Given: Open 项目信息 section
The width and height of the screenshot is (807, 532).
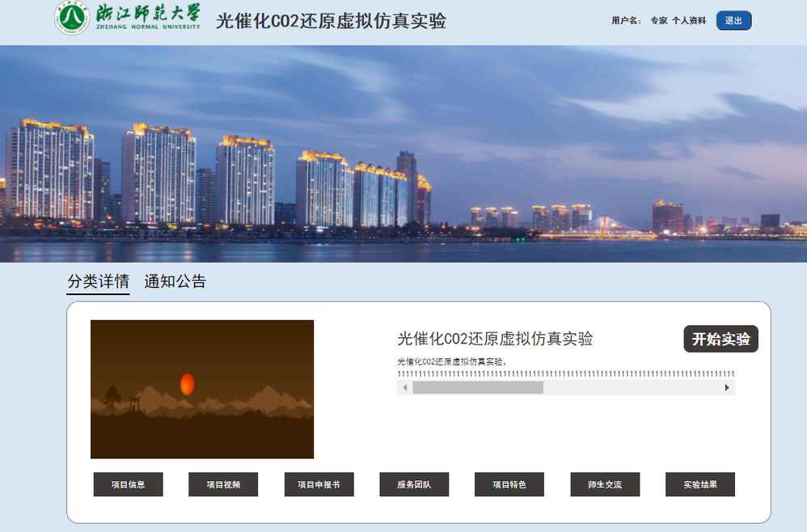Looking at the screenshot, I should [x=128, y=484].
